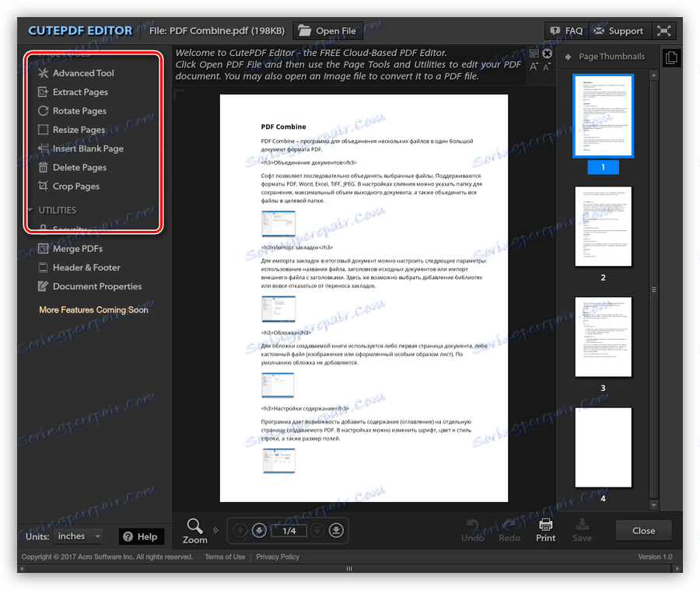This screenshot has height=590, width=700.
Task: Open the Zoom tool
Action: pyautogui.click(x=194, y=531)
